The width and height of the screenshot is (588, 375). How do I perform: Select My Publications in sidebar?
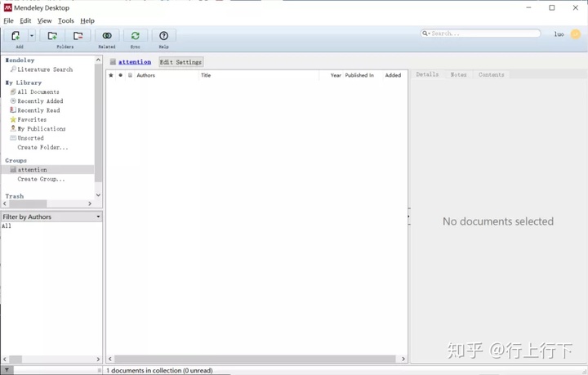[42, 128]
